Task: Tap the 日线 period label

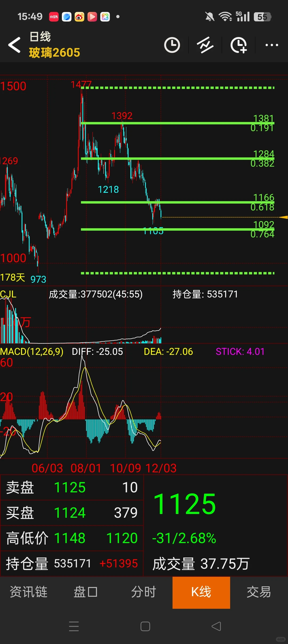Action: (40, 37)
